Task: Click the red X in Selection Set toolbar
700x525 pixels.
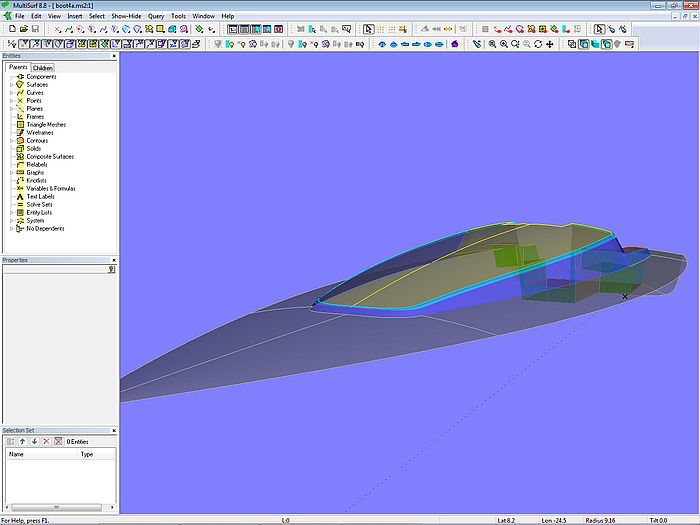Action: 46,441
